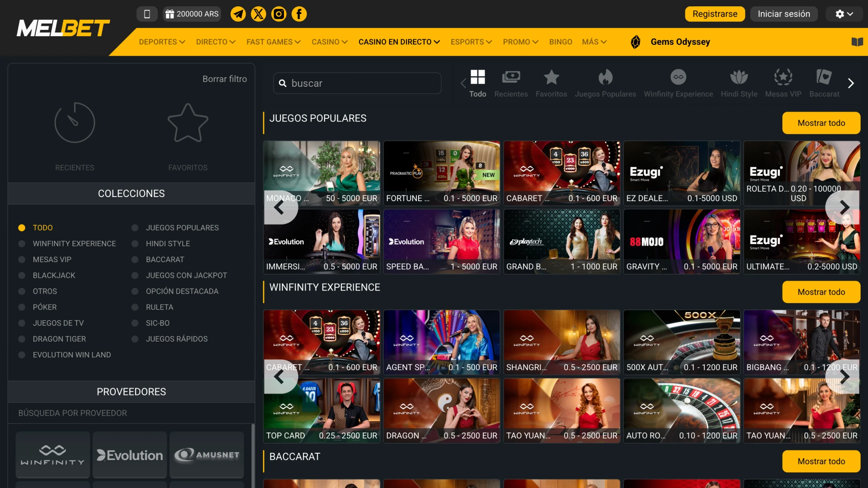Viewport: 868px width, 488px height.
Task: Expand the DEPORTES dropdown menu
Action: pos(161,42)
